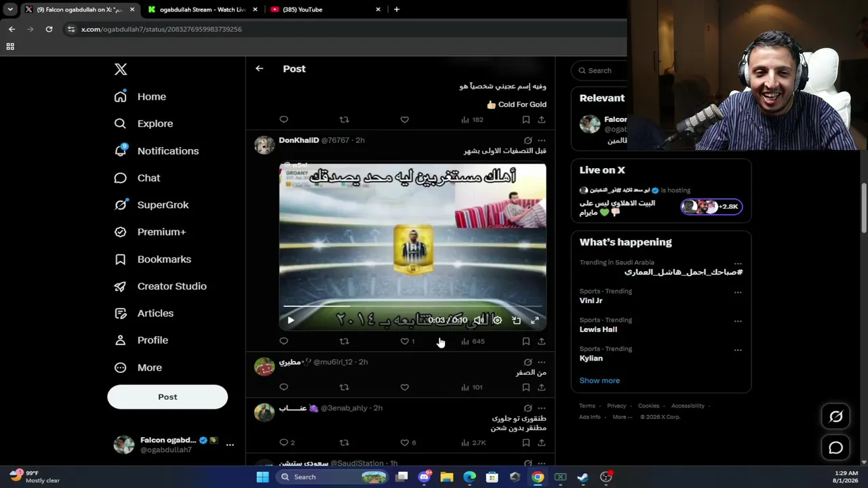Toggle picture-in-picture on the video

tap(516, 321)
